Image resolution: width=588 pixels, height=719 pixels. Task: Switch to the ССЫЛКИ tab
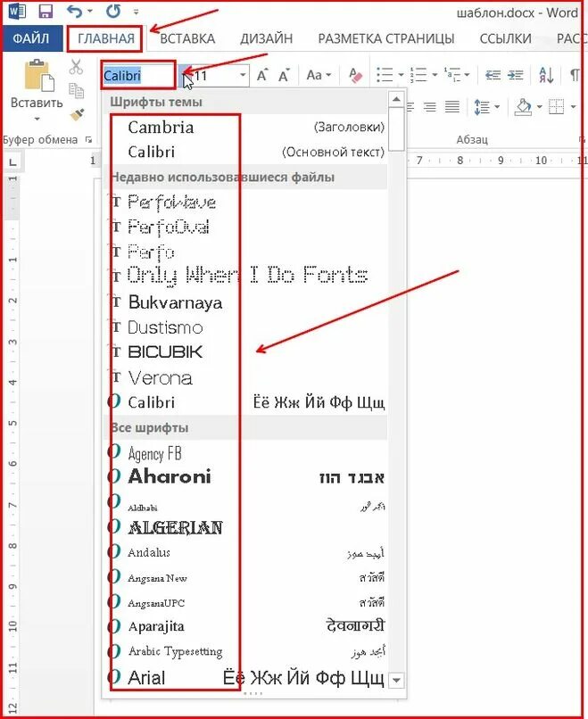click(x=505, y=38)
